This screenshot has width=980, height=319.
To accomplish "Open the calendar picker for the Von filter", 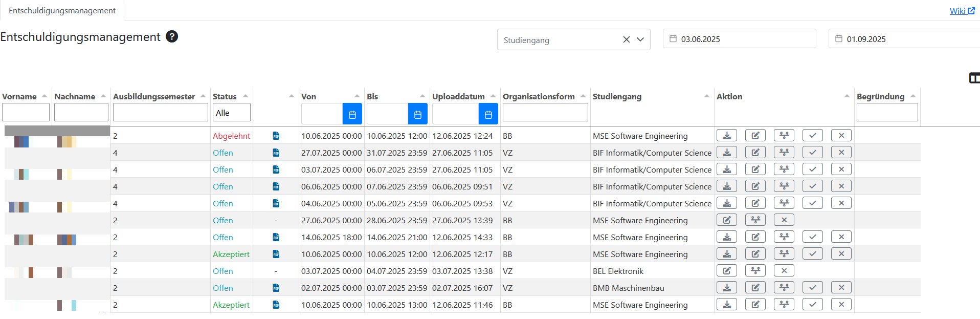I will [352, 114].
